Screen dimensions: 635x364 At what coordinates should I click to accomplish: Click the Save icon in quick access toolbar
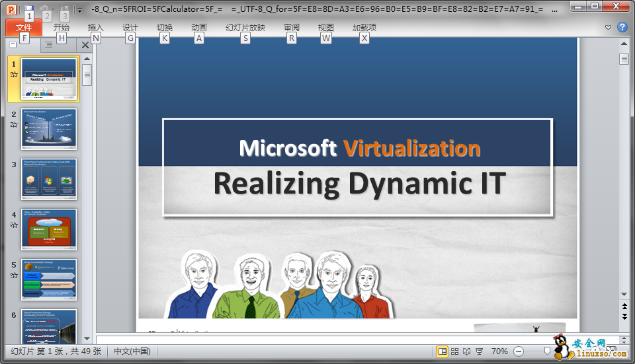pos(28,7)
